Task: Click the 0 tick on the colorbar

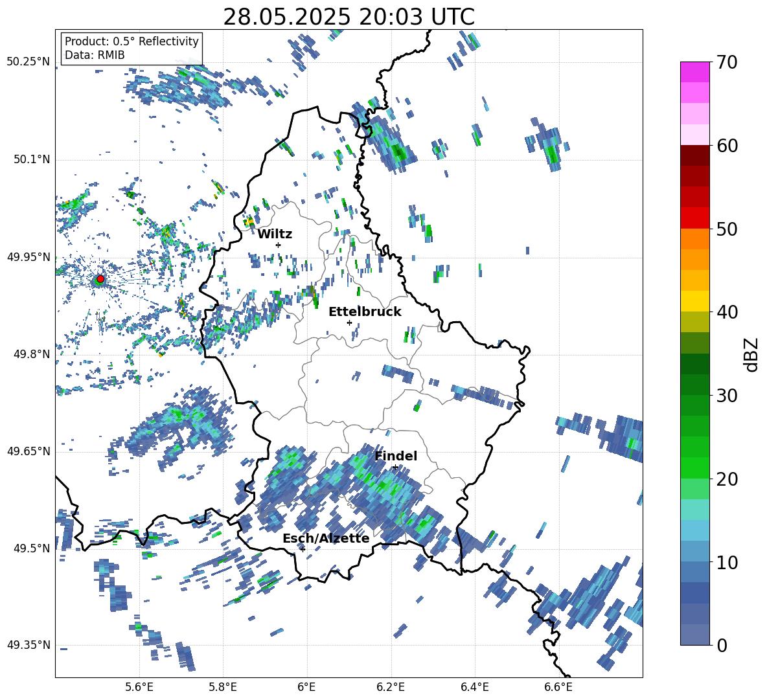Action: [x=722, y=645]
